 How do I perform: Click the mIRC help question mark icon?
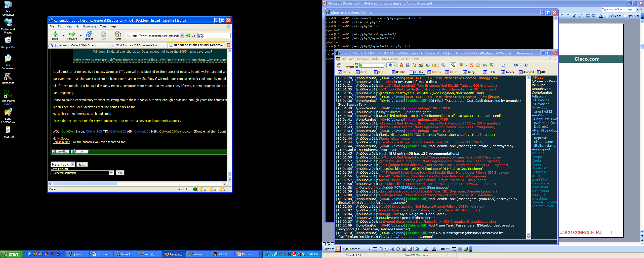click(x=516, y=65)
